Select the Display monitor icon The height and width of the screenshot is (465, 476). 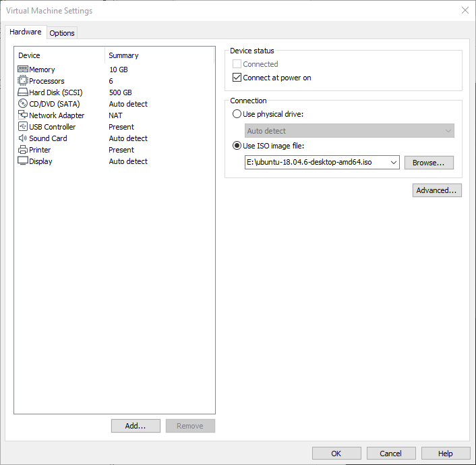click(x=23, y=161)
